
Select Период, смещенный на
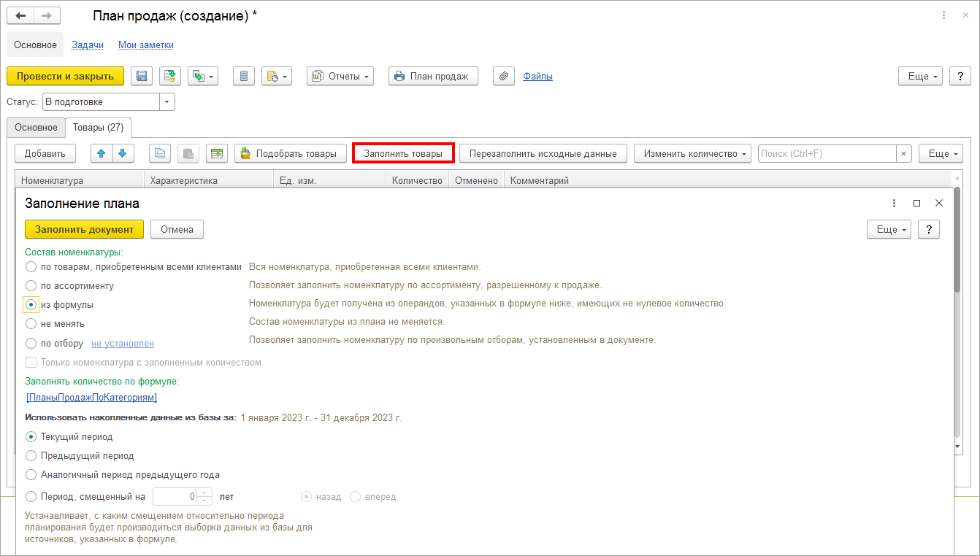click(85, 496)
